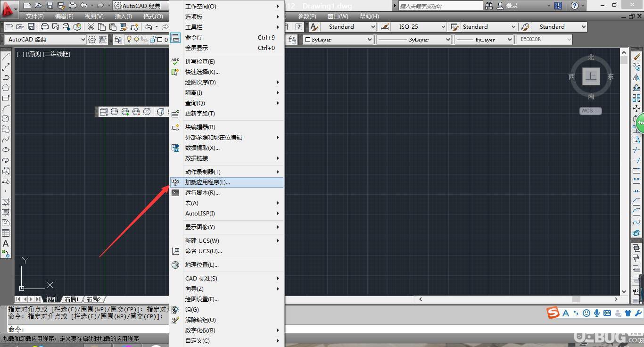The width and height of the screenshot is (644, 347).
Task: Select the Line draw tool
Action: [6, 57]
